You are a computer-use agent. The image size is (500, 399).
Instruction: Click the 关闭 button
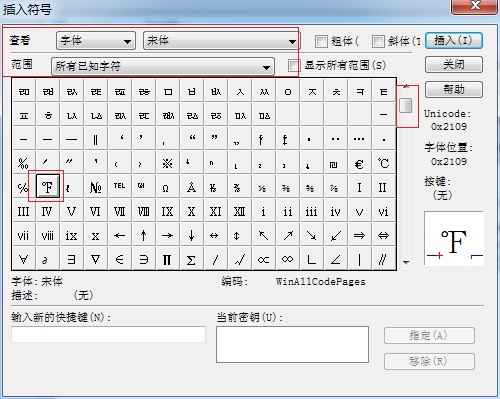click(454, 64)
